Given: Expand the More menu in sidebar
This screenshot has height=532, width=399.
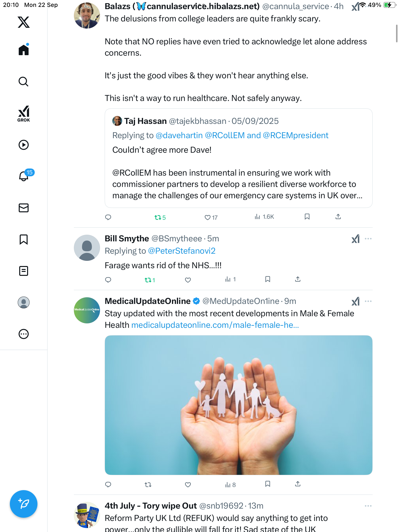Looking at the screenshot, I should click(x=24, y=334).
